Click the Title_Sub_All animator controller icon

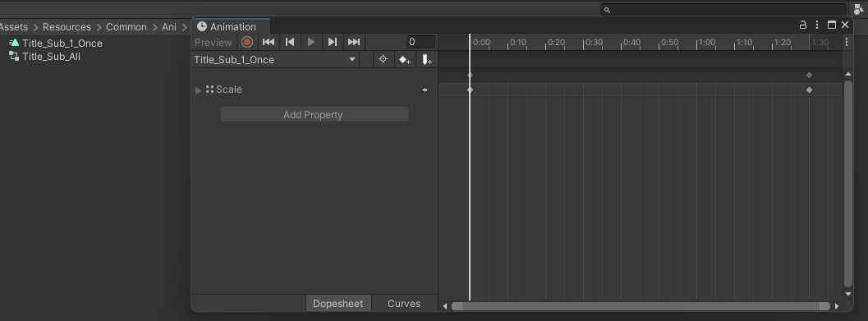[14, 56]
